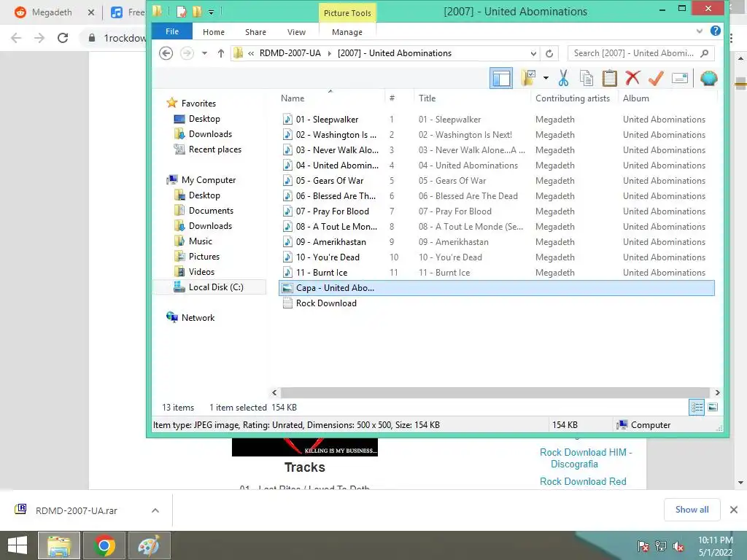Reload the Chrome page
The height and width of the screenshot is (560, 747).
click(x=63, y=38)
